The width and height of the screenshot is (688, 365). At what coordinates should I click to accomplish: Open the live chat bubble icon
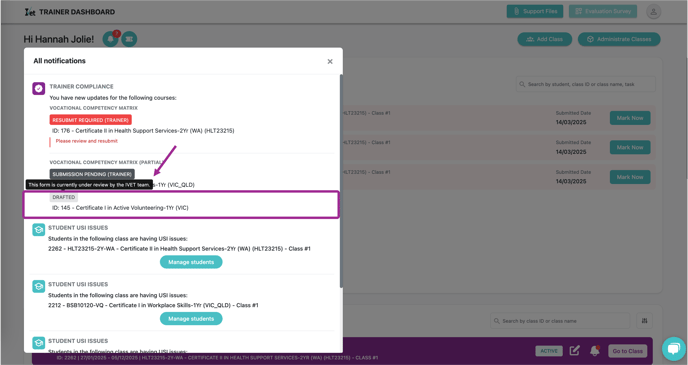(x=674, y=349)
